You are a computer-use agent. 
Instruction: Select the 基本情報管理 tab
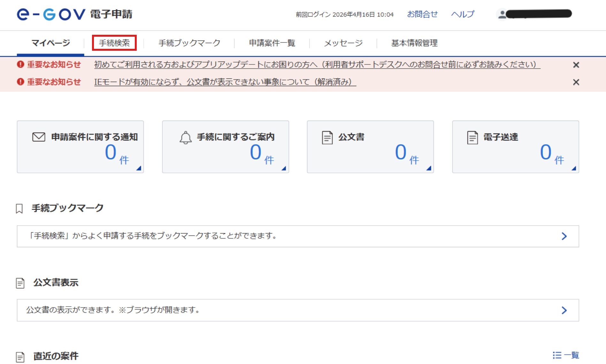[x=414, y=43]
